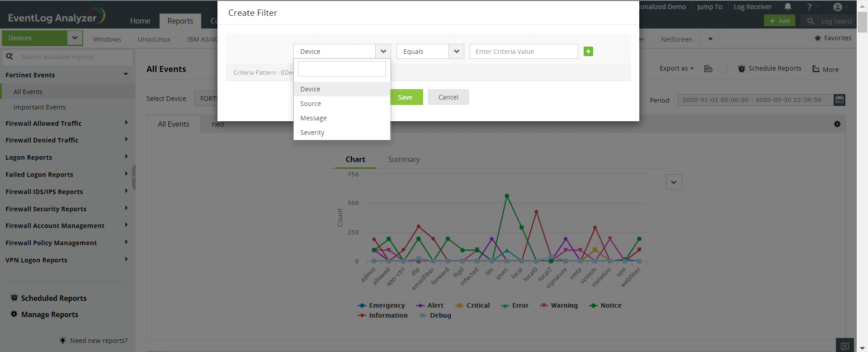Expand Firewall Account Management

126,225
